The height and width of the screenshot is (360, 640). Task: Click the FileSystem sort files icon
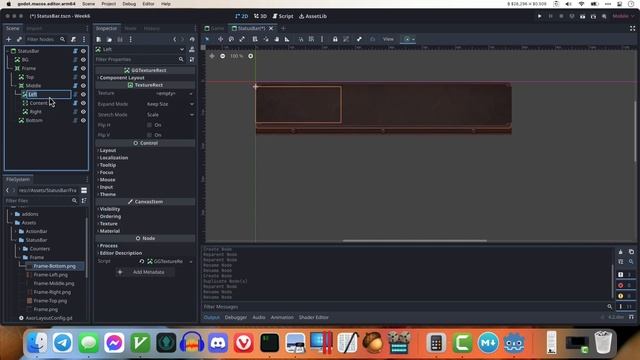84,201
